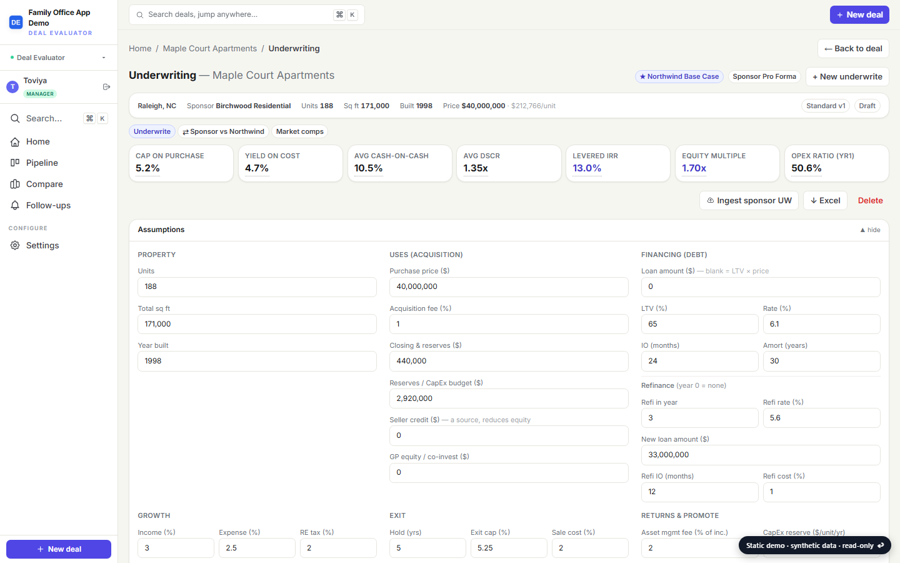Click the top search bar magnifier icon
This screenshot has width=900, height=563.
139,15
